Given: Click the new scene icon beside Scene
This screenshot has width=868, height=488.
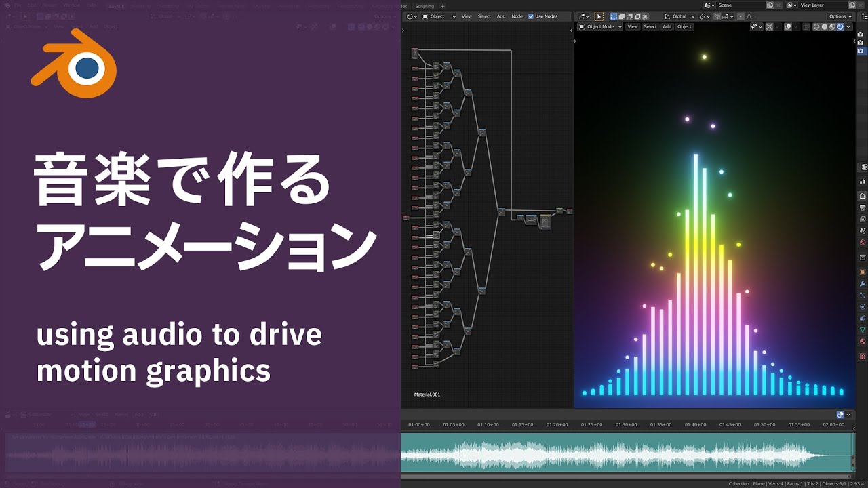Looking at the screenshot, I should [770, 5].
